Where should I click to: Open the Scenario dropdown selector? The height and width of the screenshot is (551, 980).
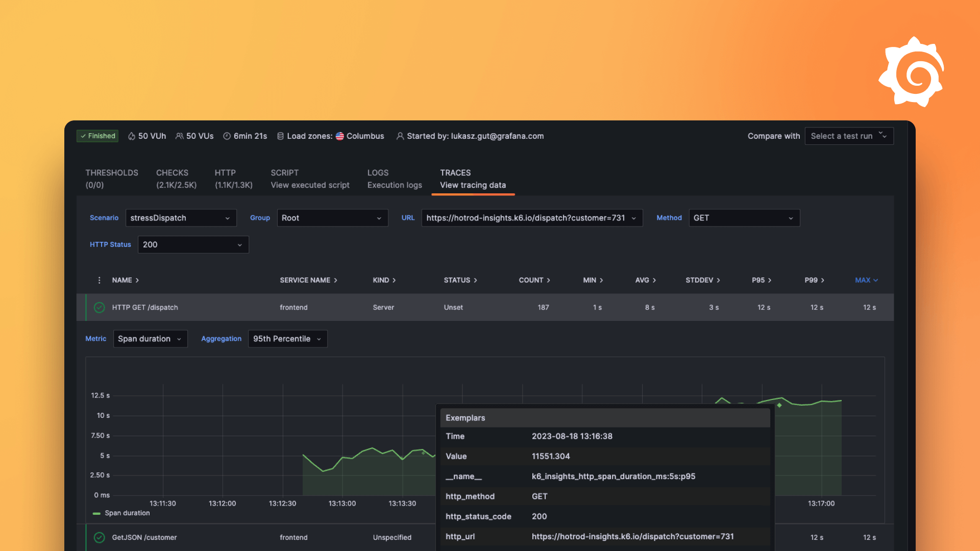(x=179, y=217)
